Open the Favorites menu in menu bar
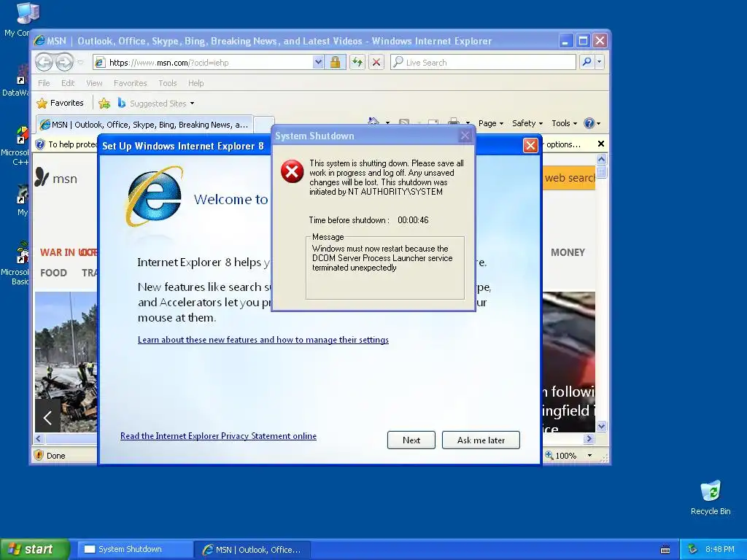This screenshot has height=560, width=747. click(130, 83)
